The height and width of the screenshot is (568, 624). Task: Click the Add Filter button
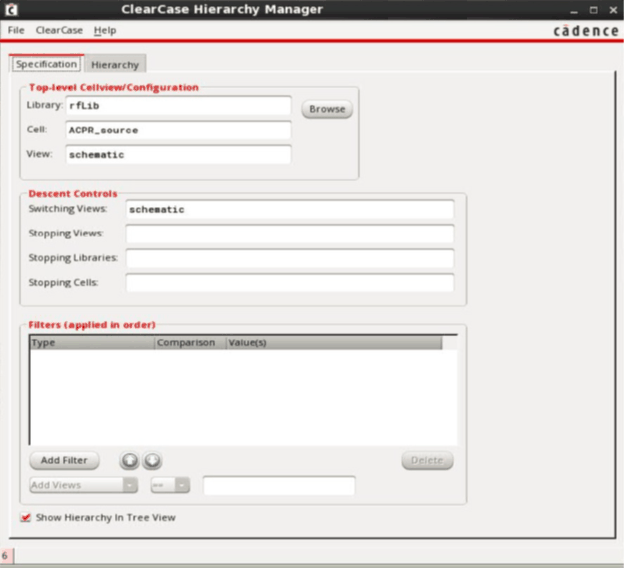(x=64, y=461)
